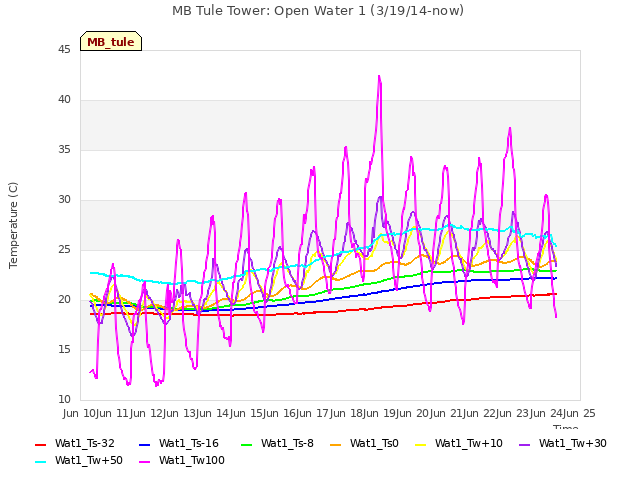
Task: Select the Wat1_Ts-32 legend label
Action: (x=84, y=444)
